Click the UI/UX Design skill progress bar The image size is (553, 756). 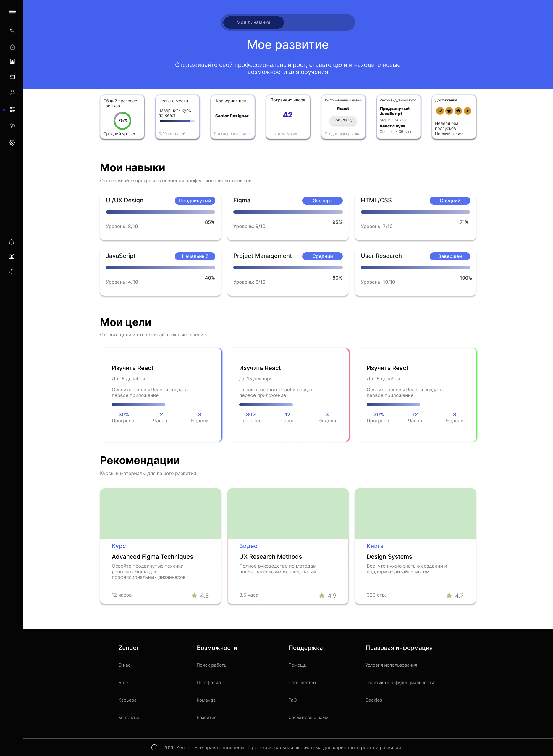click(160, 212)
